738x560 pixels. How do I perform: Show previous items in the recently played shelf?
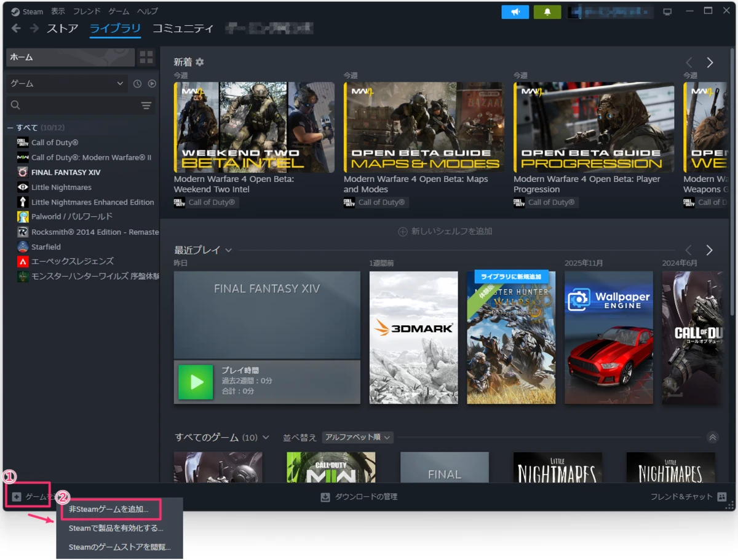coord(689,250)
